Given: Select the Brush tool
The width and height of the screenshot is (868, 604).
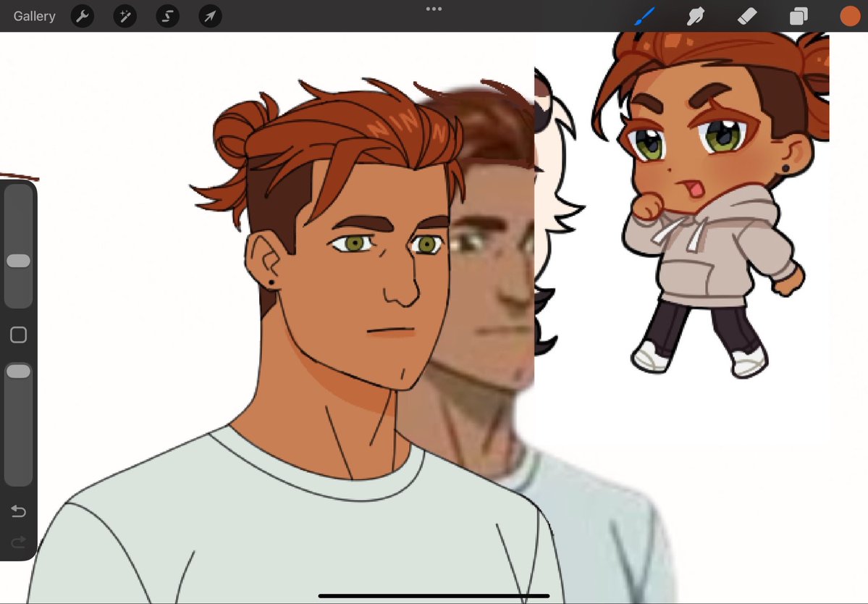Looking at the screenshot, I should 644,16.
